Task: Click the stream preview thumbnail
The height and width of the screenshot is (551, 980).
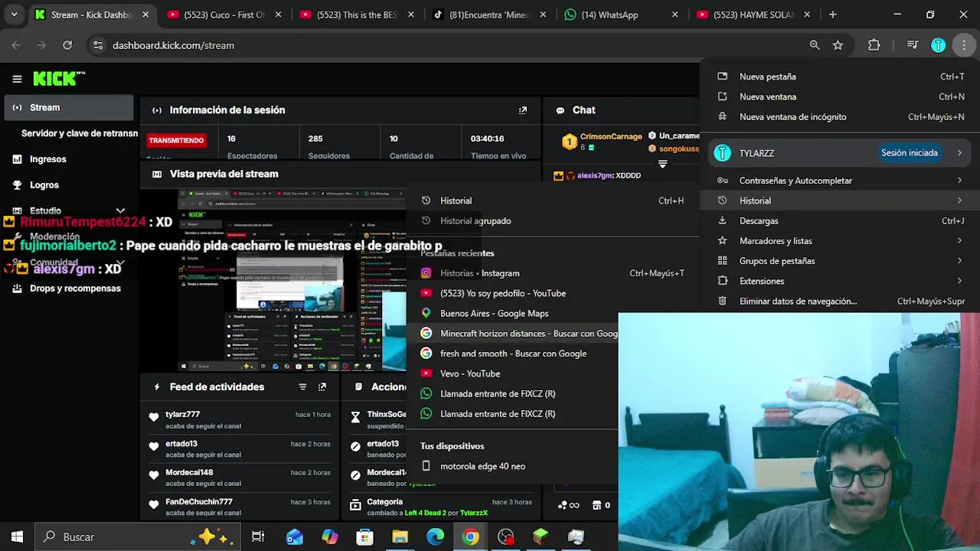Action: coord(292,280)
